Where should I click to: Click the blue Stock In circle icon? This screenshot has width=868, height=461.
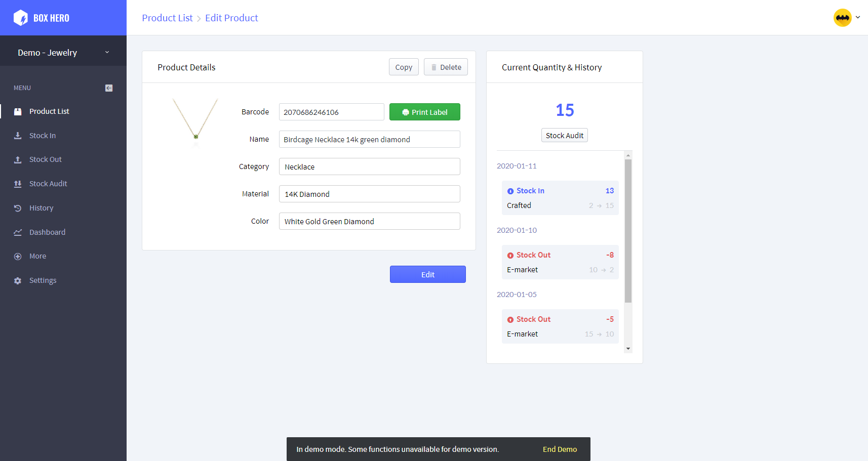(510, 191)
